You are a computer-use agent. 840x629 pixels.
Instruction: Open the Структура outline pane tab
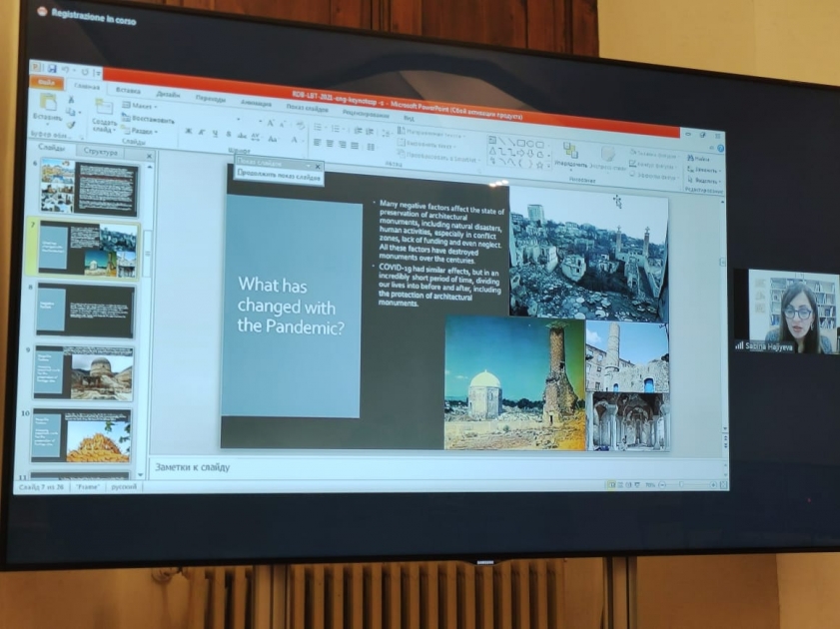click(101, 152)
